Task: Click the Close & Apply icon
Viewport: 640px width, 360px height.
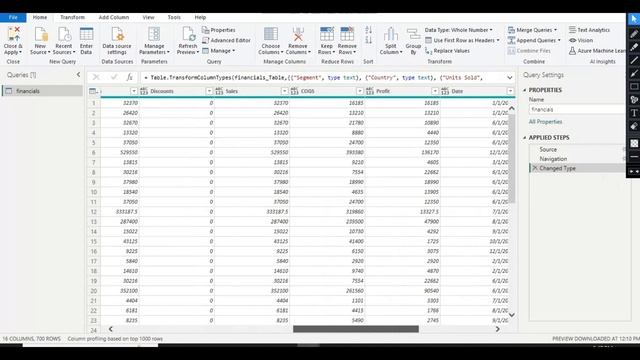Action: tap(13, 34)
